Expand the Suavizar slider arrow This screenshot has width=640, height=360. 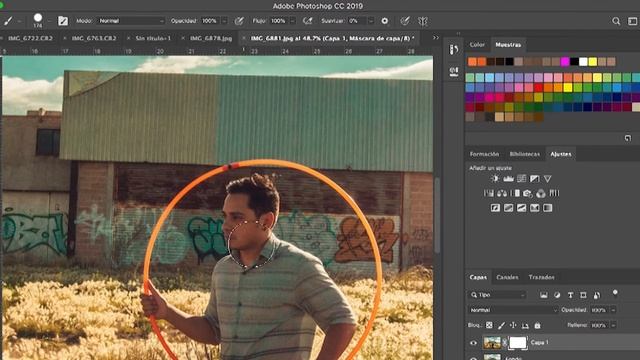coord(371,21)
